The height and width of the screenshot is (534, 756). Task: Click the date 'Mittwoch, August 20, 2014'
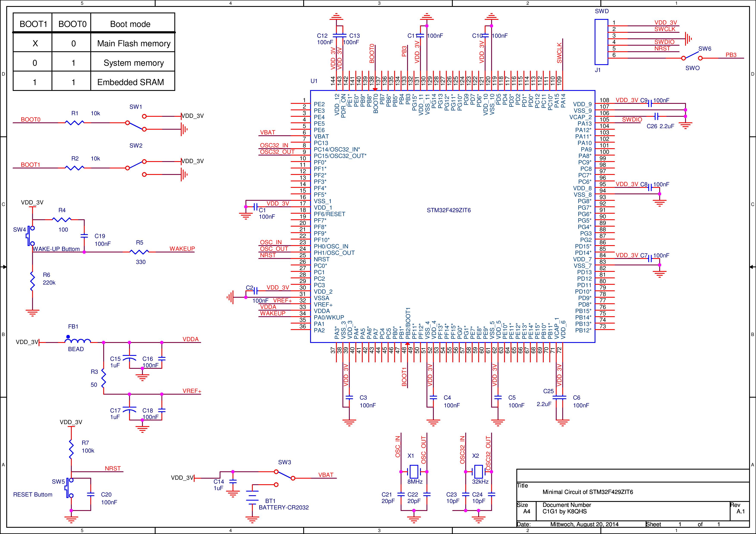pyautogui.click(x=584, y=525)
